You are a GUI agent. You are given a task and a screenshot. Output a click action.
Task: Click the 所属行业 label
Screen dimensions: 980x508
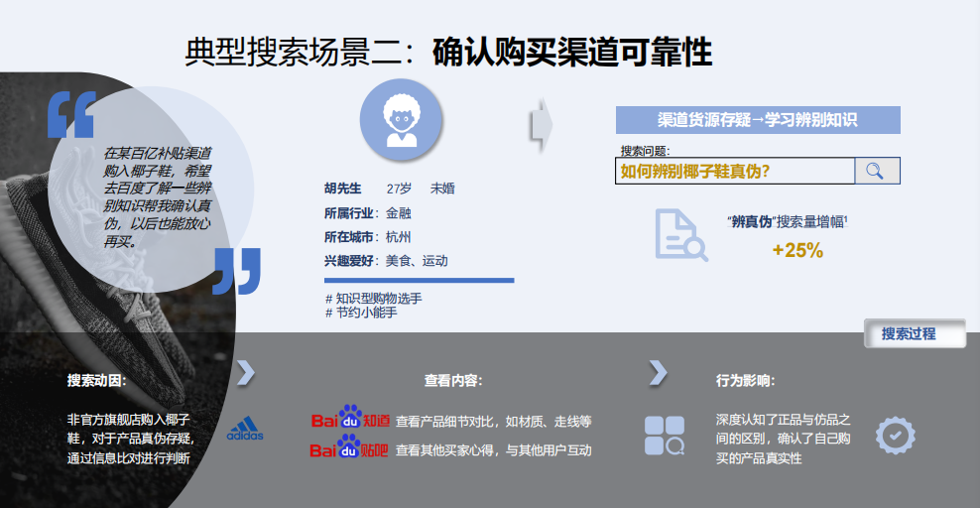[x=349, y=213]
